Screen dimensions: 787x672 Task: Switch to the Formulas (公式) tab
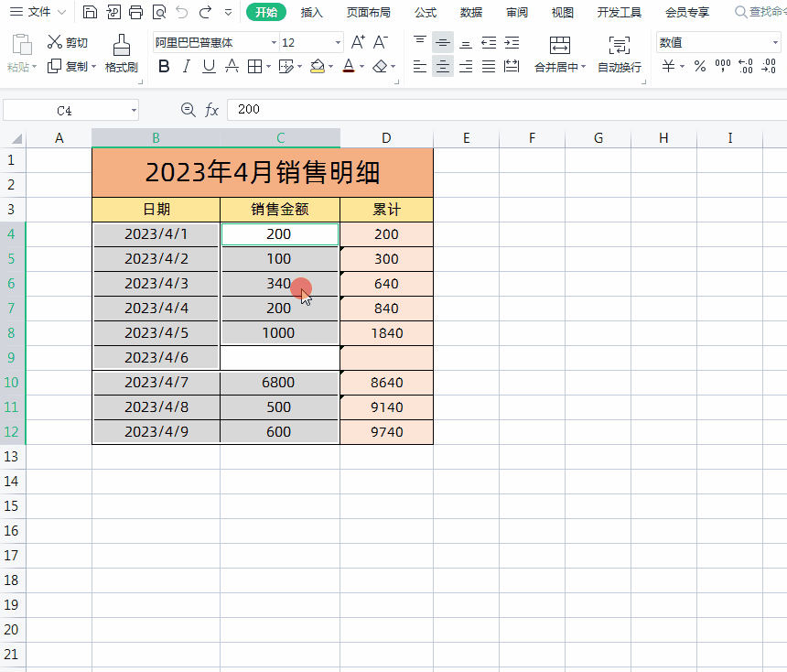tap(426, 12)
